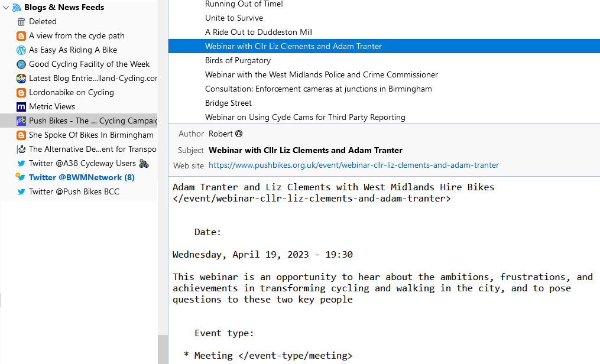This screenshot has height=364, width=600.
Task: Click the Push Bikes feed favicon
Action: 21,121
